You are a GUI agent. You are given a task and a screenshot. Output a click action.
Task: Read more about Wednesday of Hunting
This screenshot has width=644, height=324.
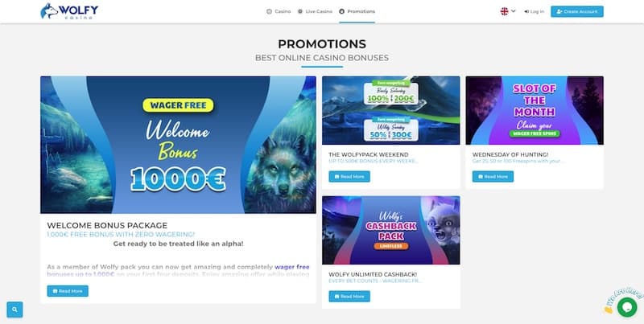(493, 177)
